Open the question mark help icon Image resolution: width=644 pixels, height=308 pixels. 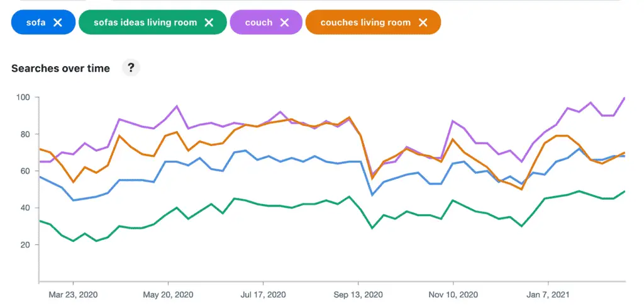pos(131,68)
